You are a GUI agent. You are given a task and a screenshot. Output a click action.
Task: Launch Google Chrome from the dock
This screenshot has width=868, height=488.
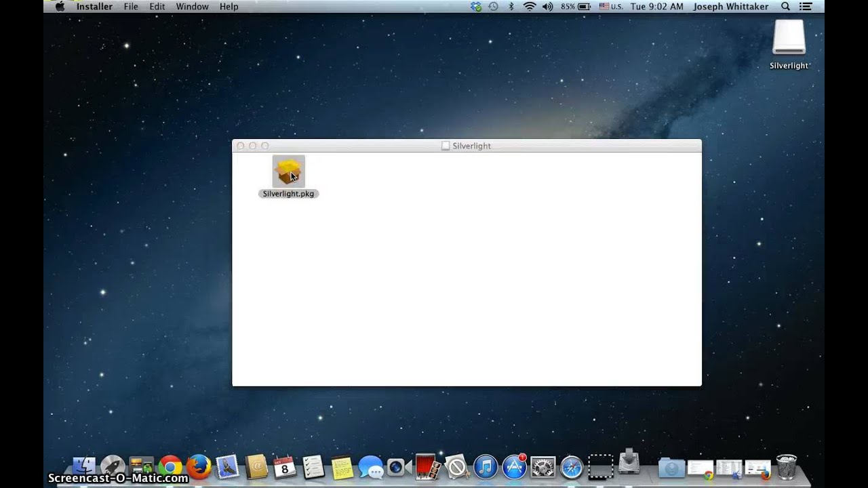pyautogui.click(x=170, y=467)
